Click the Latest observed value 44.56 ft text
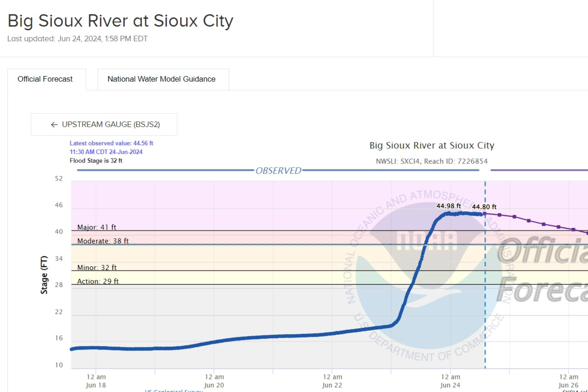Screen dimensions: 588x392 111,143
